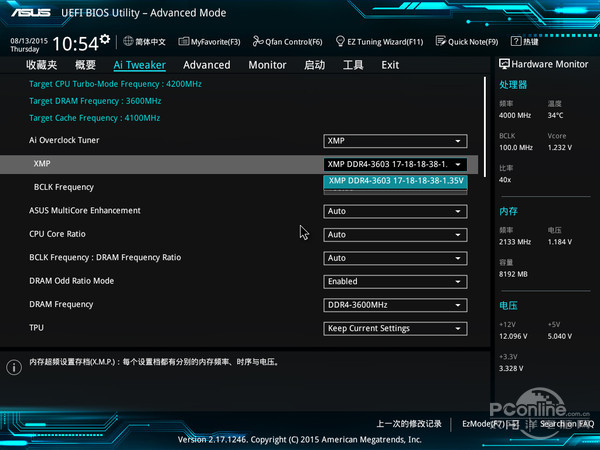
Task: Collapse the XMP profile dropdown
Action: click(x=395, y=165)
